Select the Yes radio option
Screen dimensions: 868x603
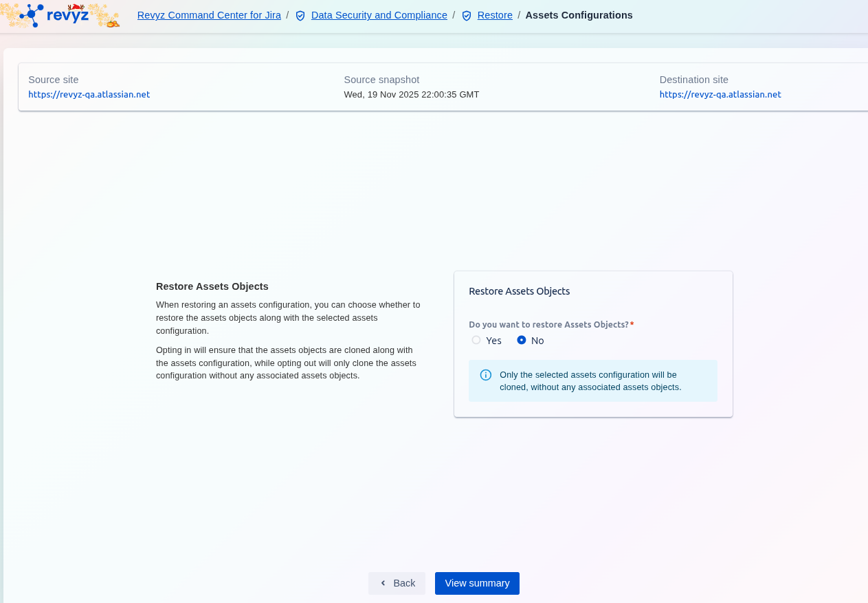click(476, 340)
